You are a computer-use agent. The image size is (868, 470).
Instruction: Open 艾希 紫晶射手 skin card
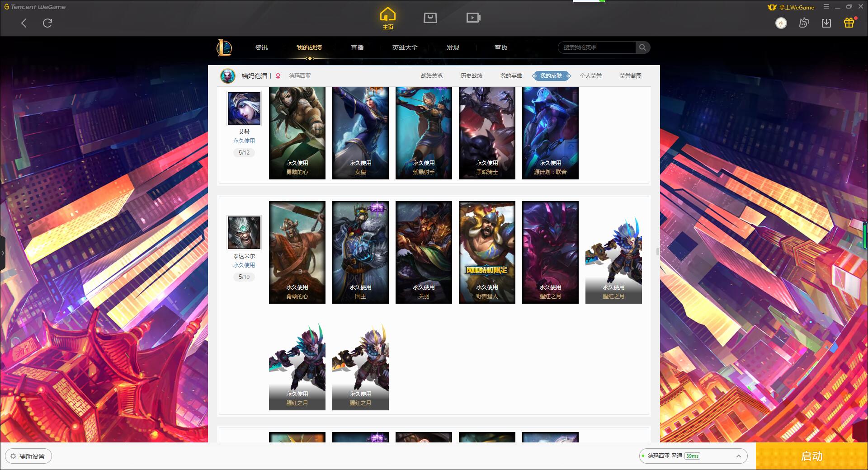[x=424, y=133]
